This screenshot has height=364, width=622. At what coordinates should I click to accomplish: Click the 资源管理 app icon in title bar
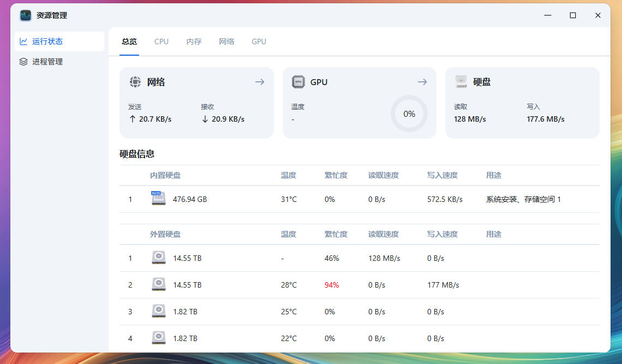click(x=26, y=15)
